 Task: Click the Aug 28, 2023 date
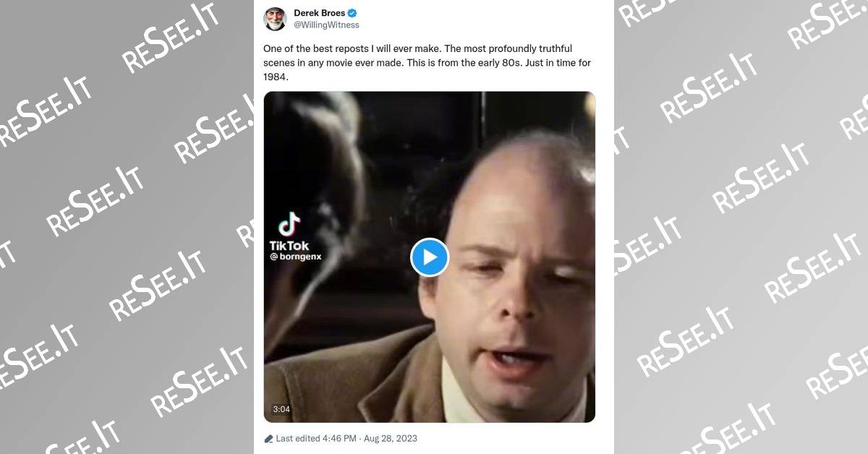391,438
